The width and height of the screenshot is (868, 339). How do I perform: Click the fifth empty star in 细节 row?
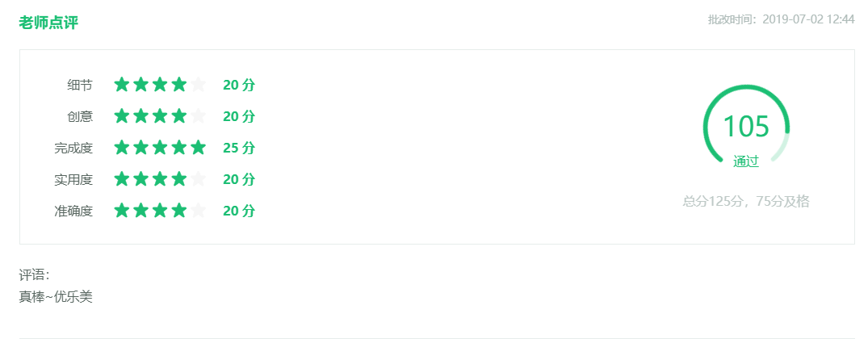198,86
